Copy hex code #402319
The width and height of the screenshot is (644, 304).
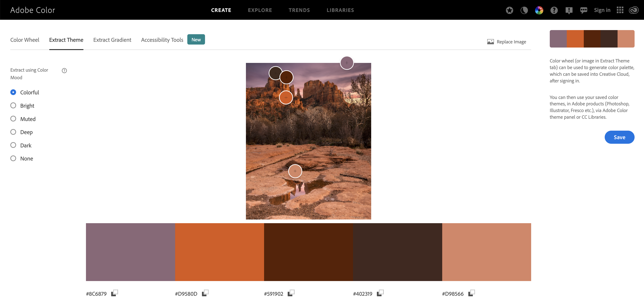(380, 293)
